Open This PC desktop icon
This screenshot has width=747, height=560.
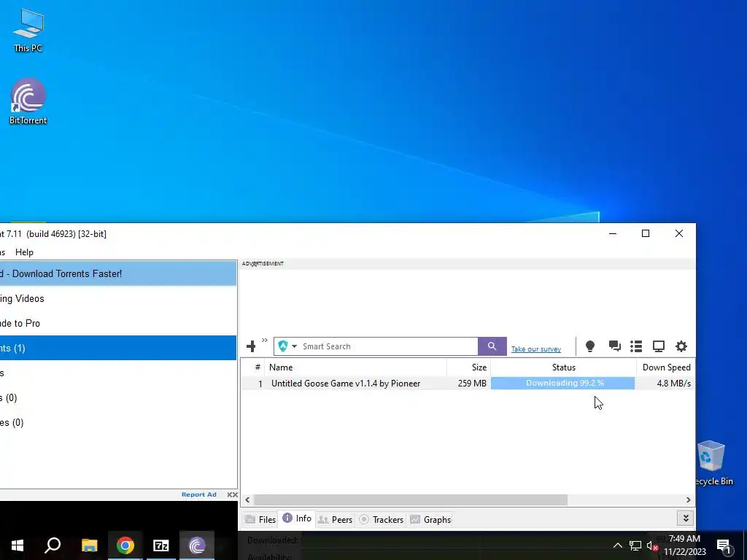(28, 31)
